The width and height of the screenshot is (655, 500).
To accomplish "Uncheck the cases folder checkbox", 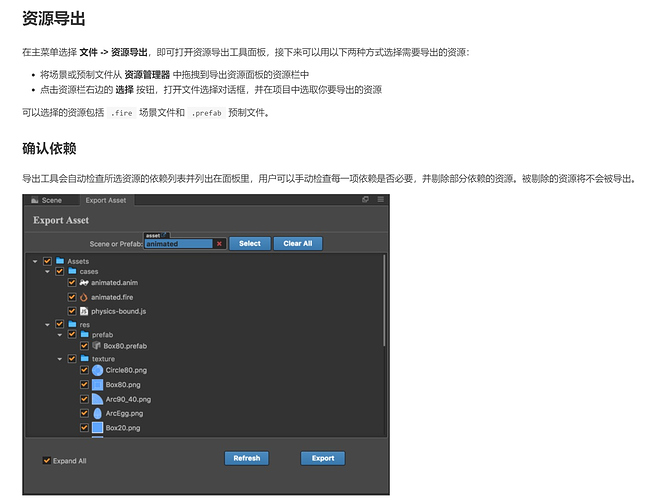I will tap(60, 272).
